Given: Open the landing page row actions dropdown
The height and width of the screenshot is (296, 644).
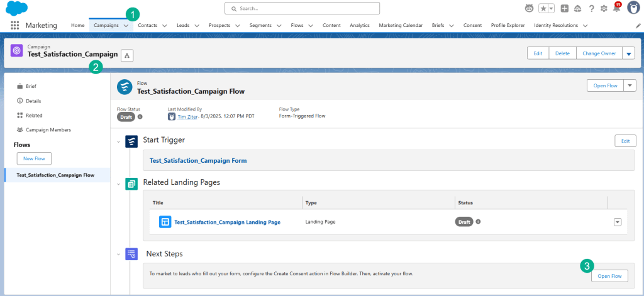Looking at the screenshot, I should click(617, 222).
